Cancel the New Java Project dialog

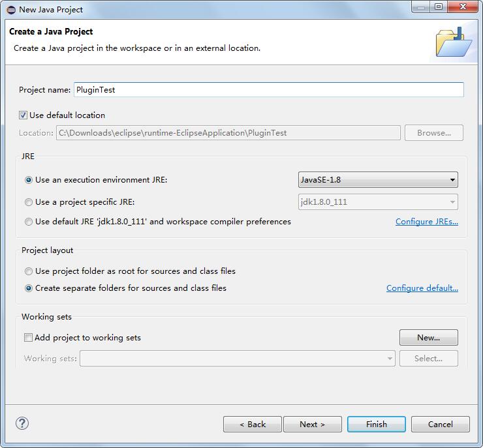(440, 425)
